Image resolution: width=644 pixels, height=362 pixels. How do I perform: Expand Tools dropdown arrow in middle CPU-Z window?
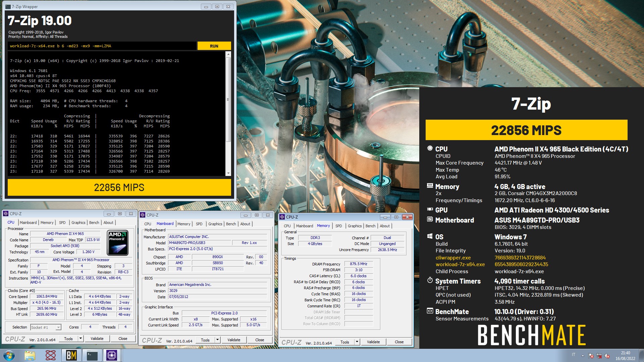click(x=217, y=340)
